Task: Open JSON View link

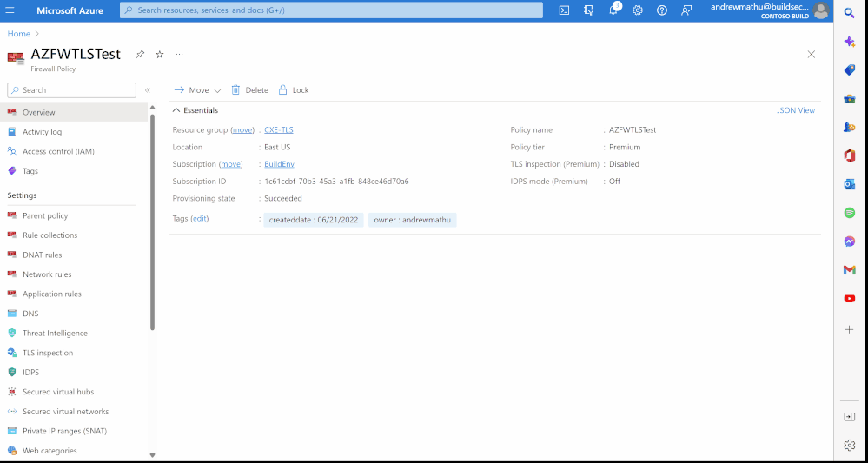Action: click(796, 110)
